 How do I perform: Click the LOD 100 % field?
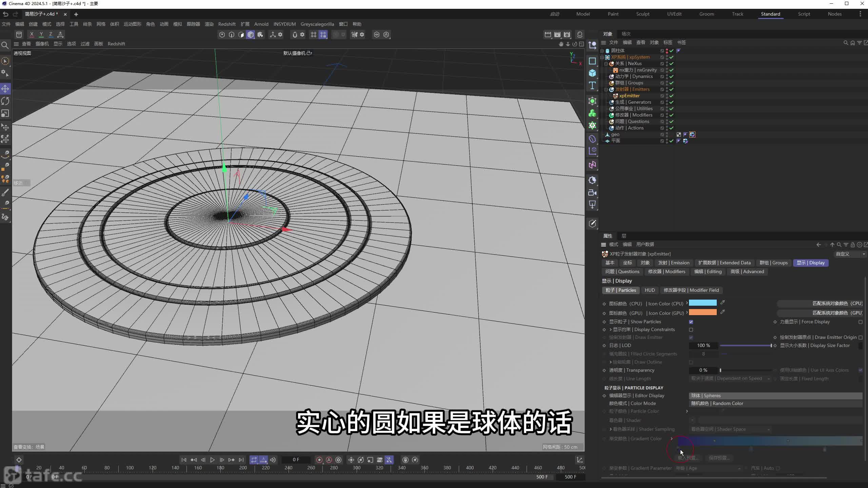(703, 345)
